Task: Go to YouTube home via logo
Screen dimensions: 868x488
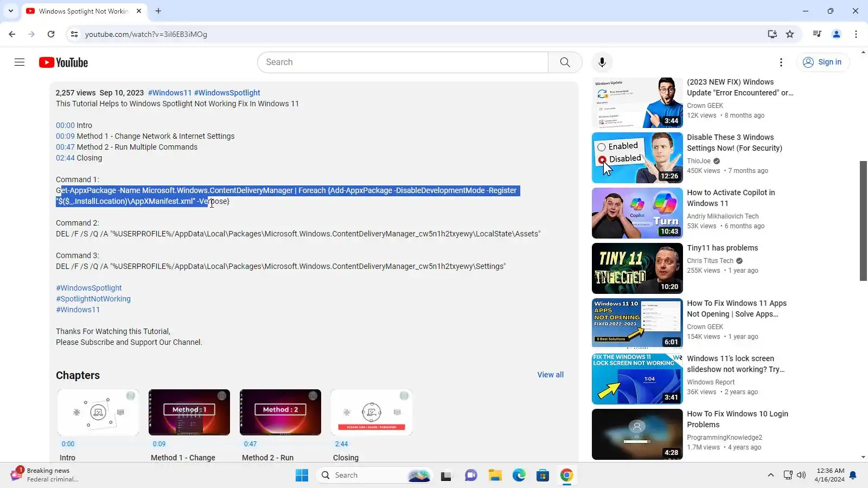Action: [x=63, y=62]
